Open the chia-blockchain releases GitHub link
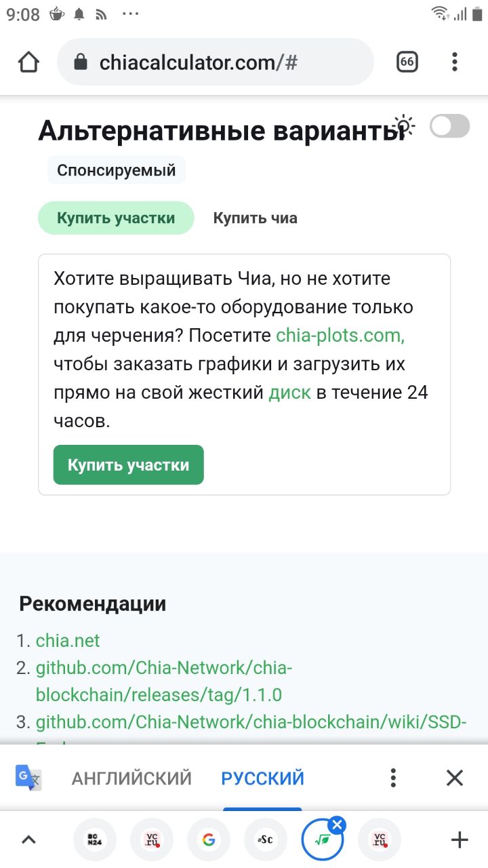This screenshot has height=868, width=488. tap(163, 681)
